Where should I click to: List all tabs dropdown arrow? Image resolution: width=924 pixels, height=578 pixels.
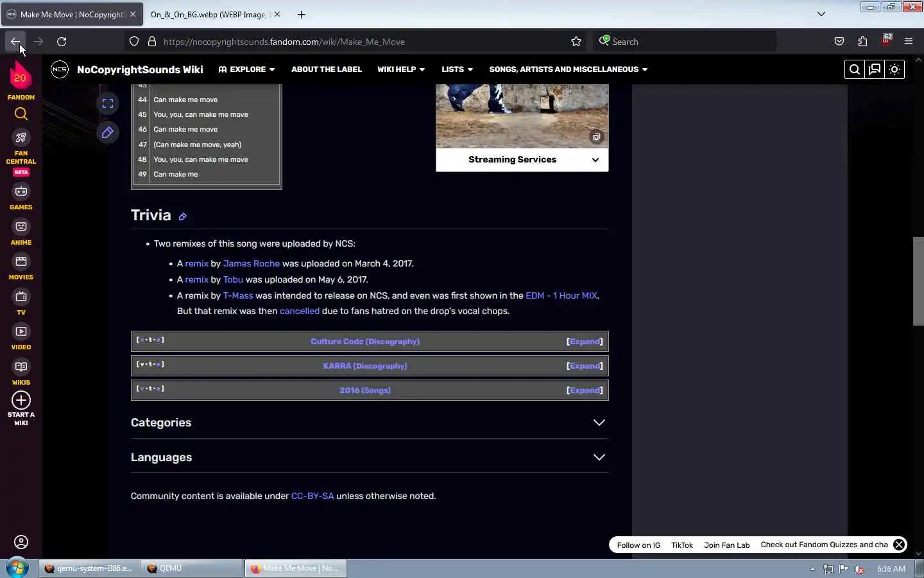(821, 14)
